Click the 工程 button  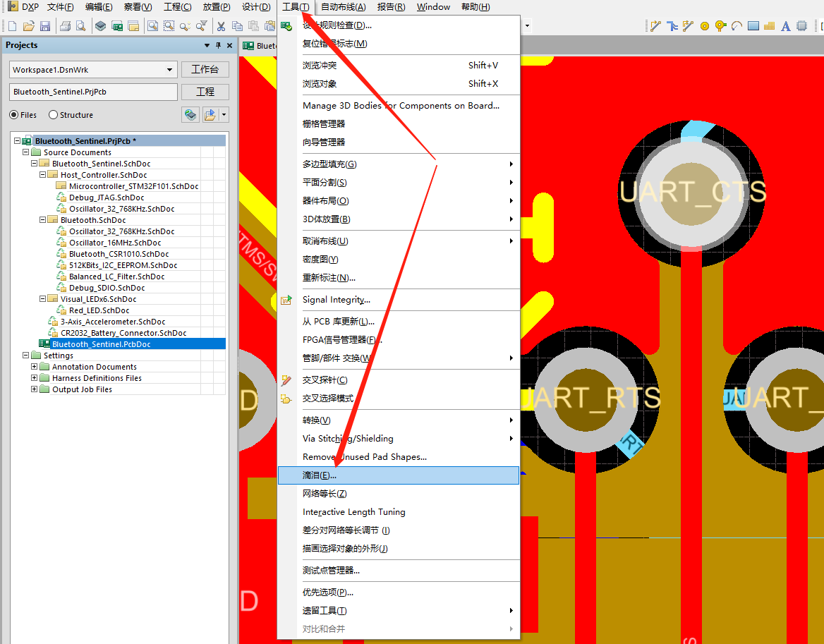pyautogui.click(x=205, y=92)
